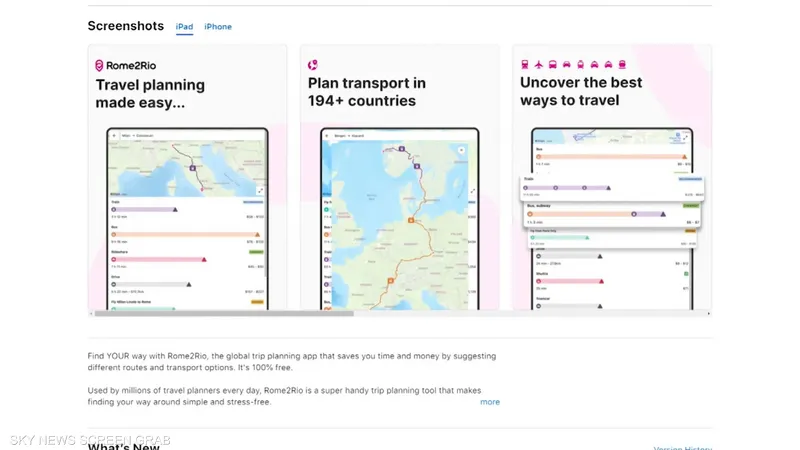The height and width of the screenshot is (450, 800).
Task: Click the Rome2Rio pin logo icon
Action: [99, 65]
